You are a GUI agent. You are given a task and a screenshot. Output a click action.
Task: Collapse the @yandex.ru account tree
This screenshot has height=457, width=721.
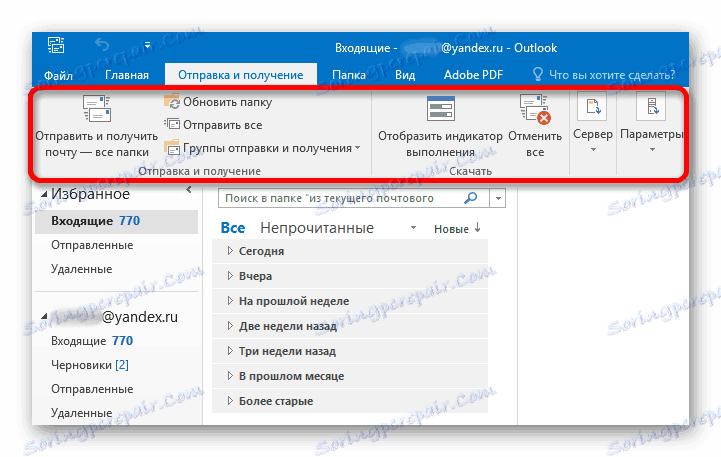[44, 316]
